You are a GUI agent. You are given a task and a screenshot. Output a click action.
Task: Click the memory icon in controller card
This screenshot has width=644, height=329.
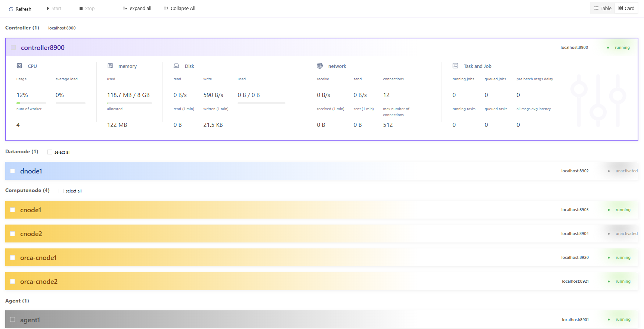[x=110, y=66]
